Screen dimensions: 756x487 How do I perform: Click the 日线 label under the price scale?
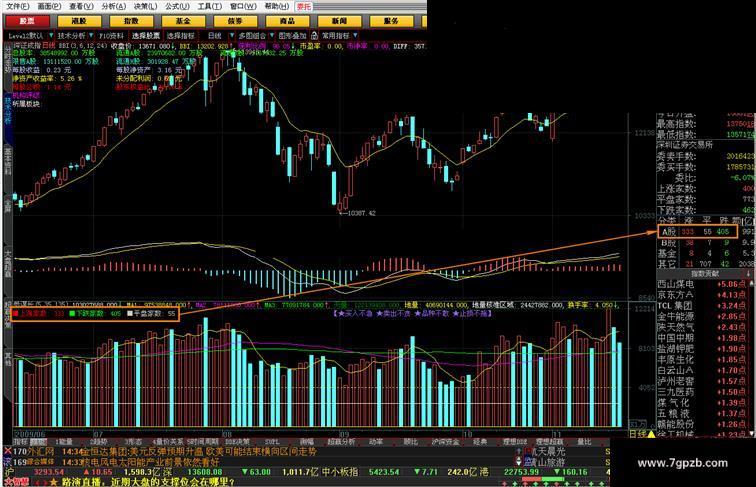click(x=637, y=433)
